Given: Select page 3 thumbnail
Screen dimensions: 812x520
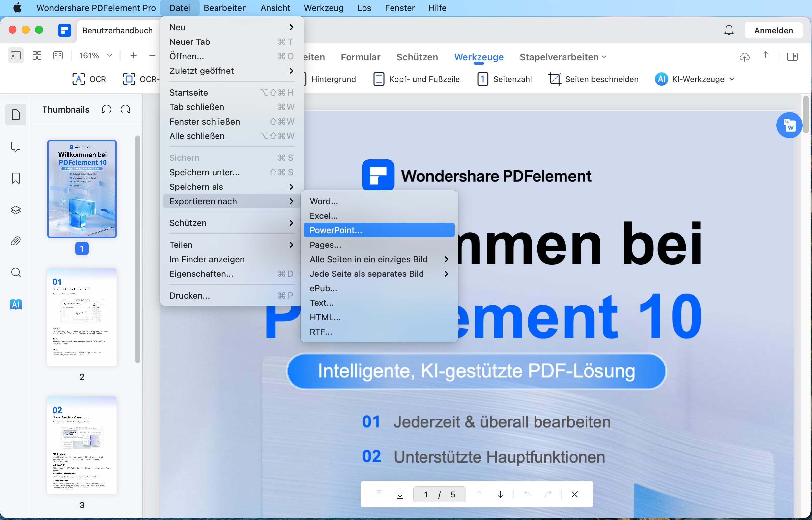Looking at the screenshot, I should [x=82, y=446].
